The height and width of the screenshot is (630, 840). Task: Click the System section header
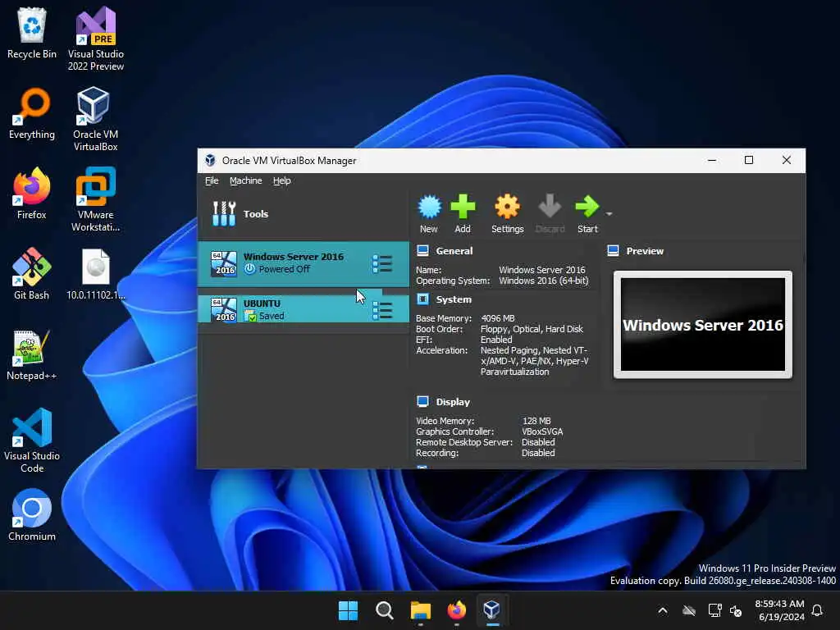454,299
